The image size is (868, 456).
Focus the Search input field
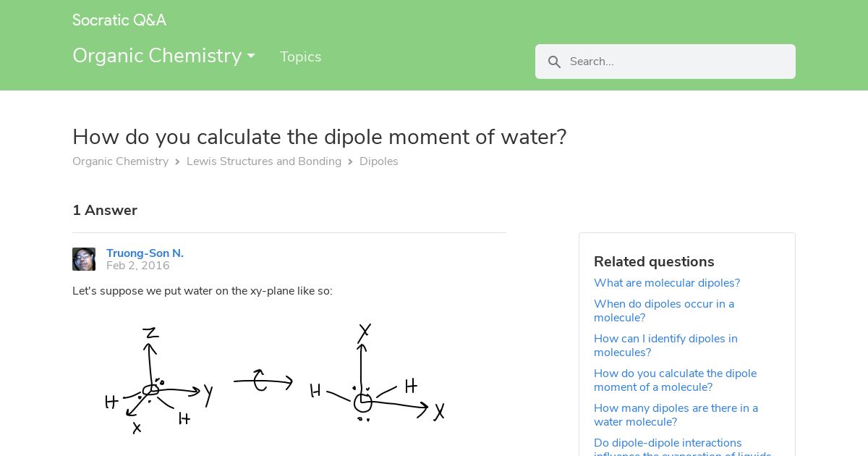(665, 62)
